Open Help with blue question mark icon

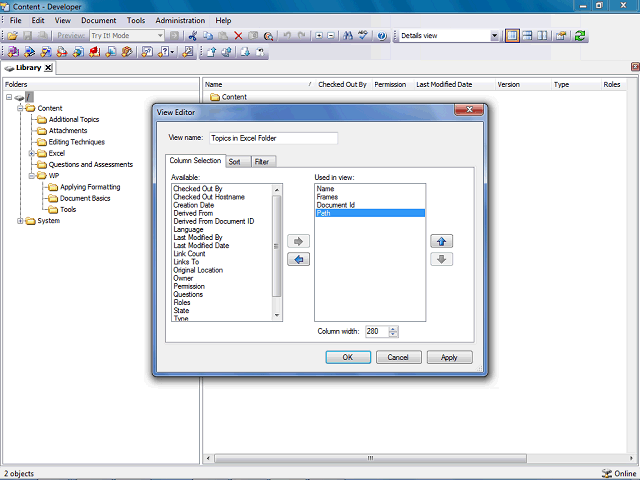point(382,36)
